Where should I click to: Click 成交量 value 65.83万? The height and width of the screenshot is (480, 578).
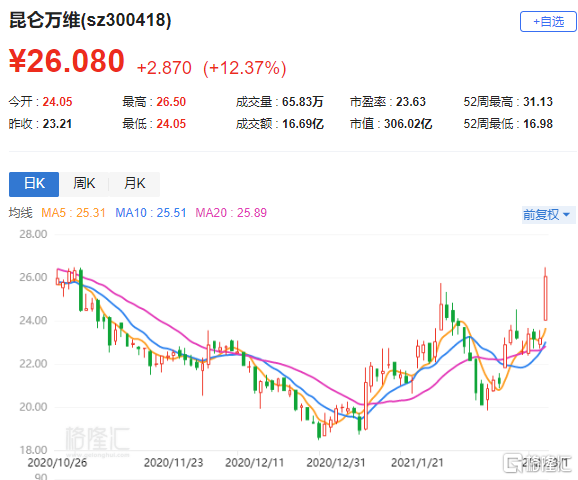303,102
